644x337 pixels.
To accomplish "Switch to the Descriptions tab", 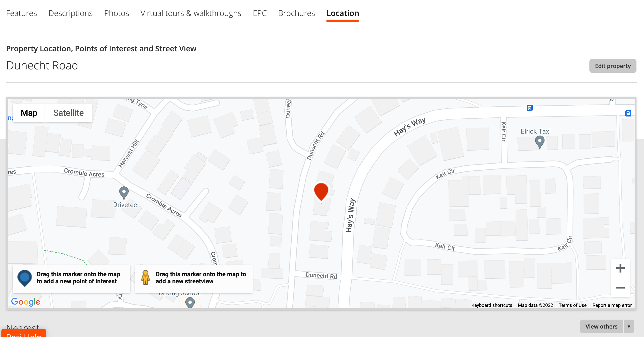I will tap(71, 13).
